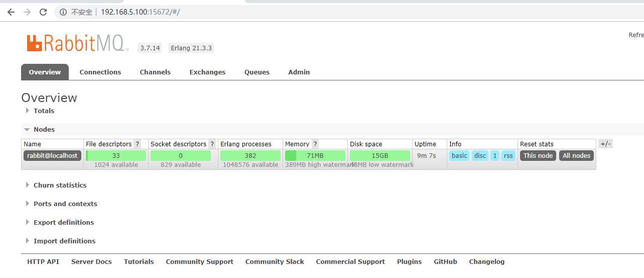644x278 pixels.
Task: Switch to the Channels tab
Action: click(155, 72)
